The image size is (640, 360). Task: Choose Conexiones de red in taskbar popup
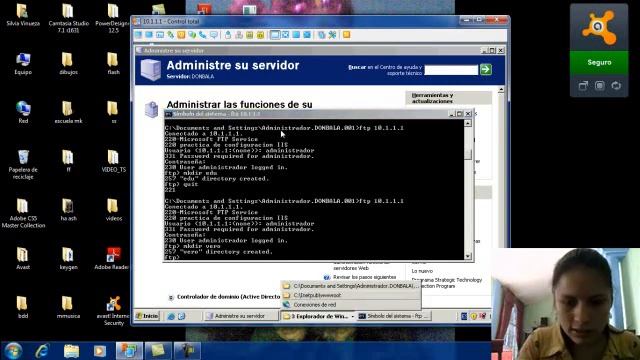350,304
